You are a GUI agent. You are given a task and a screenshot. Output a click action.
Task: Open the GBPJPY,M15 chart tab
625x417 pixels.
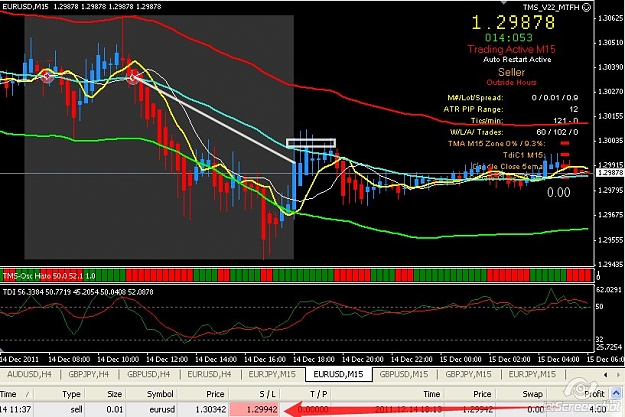tap(468, 374)
